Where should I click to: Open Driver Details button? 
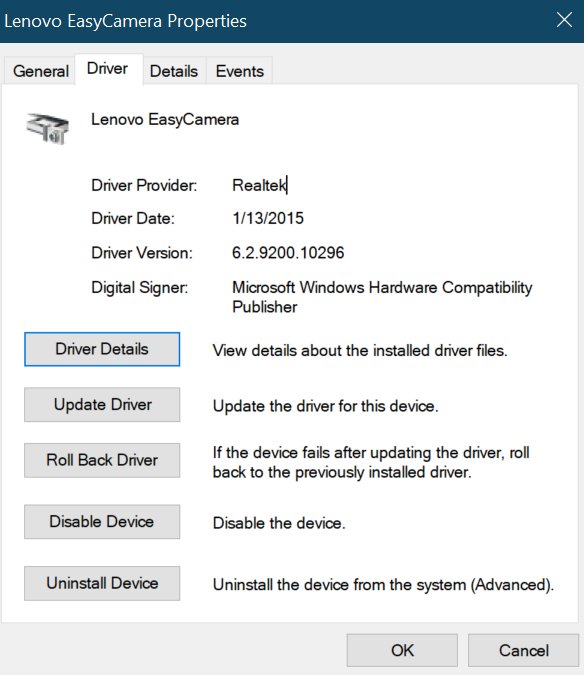(102, 349)
